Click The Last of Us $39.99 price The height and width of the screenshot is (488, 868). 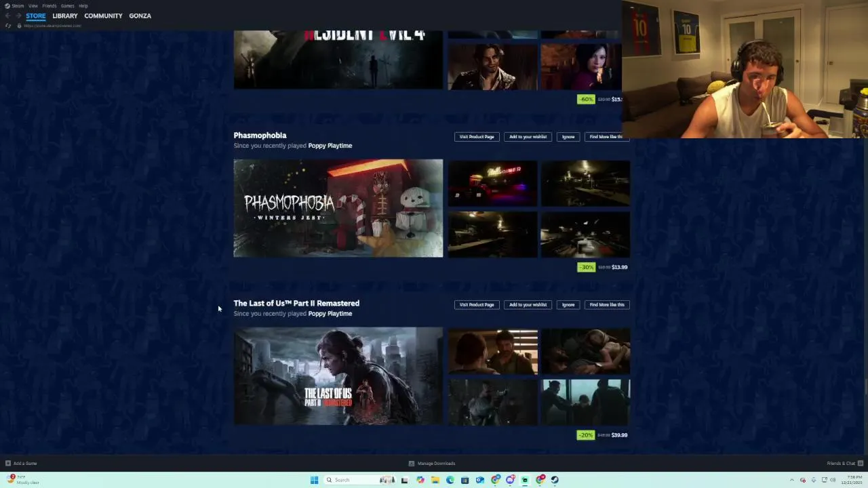click(x=619, y=435)
